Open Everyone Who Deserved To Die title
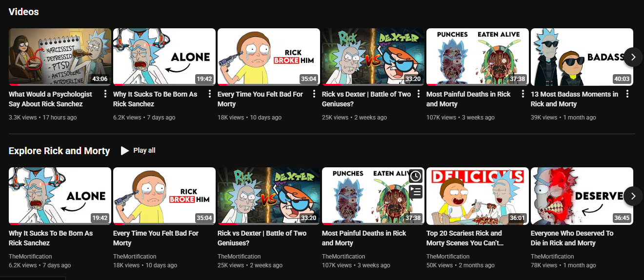This screenshot has width=644, height=280. (572, 238)
